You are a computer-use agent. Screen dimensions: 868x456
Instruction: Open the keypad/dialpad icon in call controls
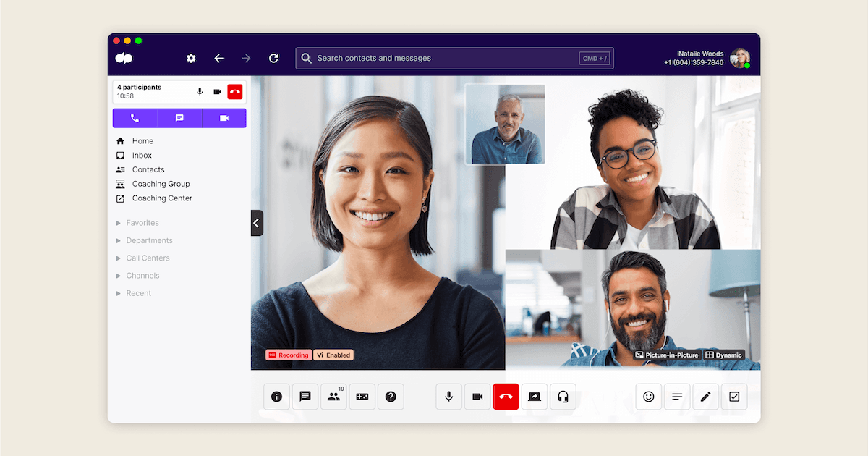(x=362, y=396)
